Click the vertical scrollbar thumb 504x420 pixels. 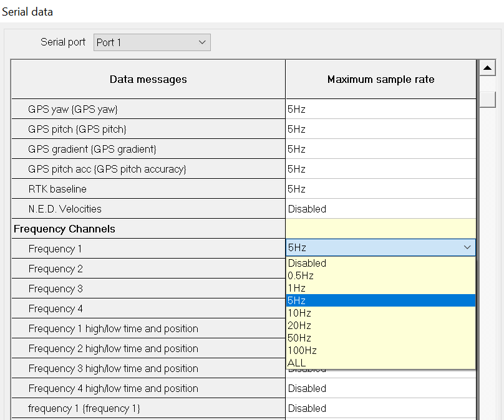(x=487, y=99)
